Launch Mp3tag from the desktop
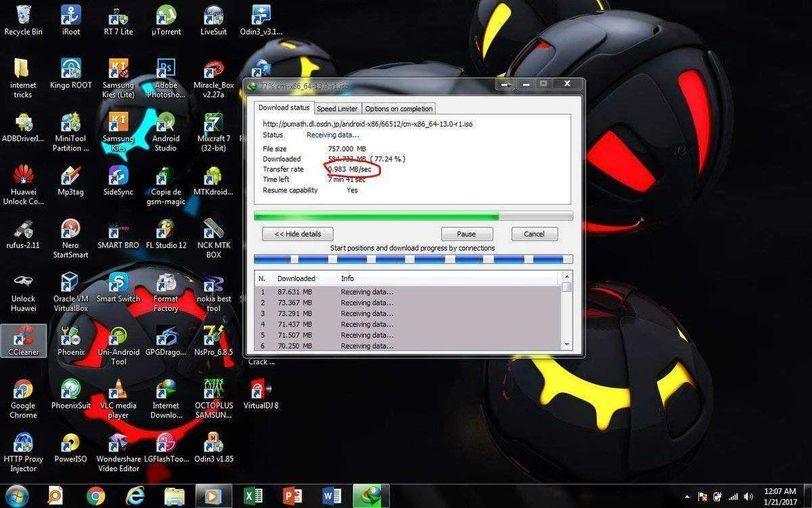Image resolution: width=812 pixels, height=508 pixels. pos(70,180)
